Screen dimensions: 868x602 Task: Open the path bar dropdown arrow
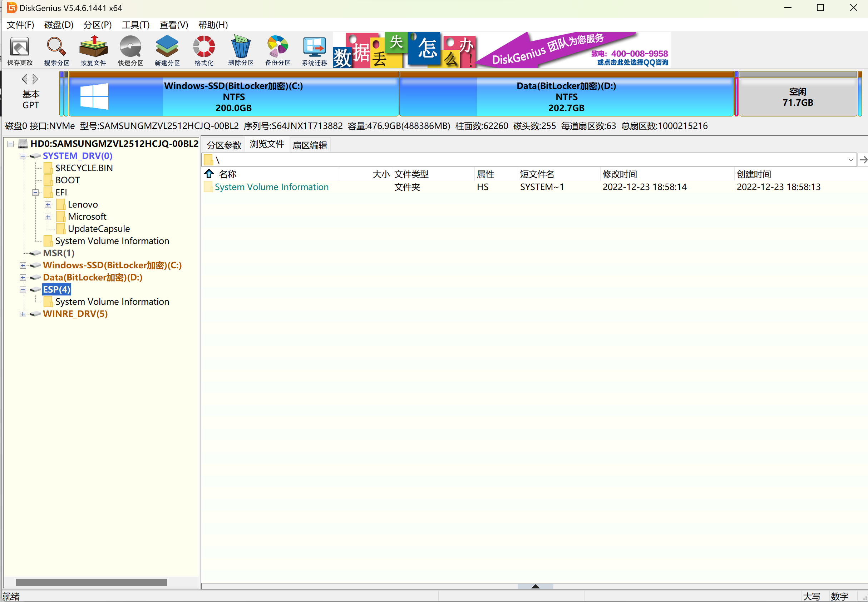(850, 160)
